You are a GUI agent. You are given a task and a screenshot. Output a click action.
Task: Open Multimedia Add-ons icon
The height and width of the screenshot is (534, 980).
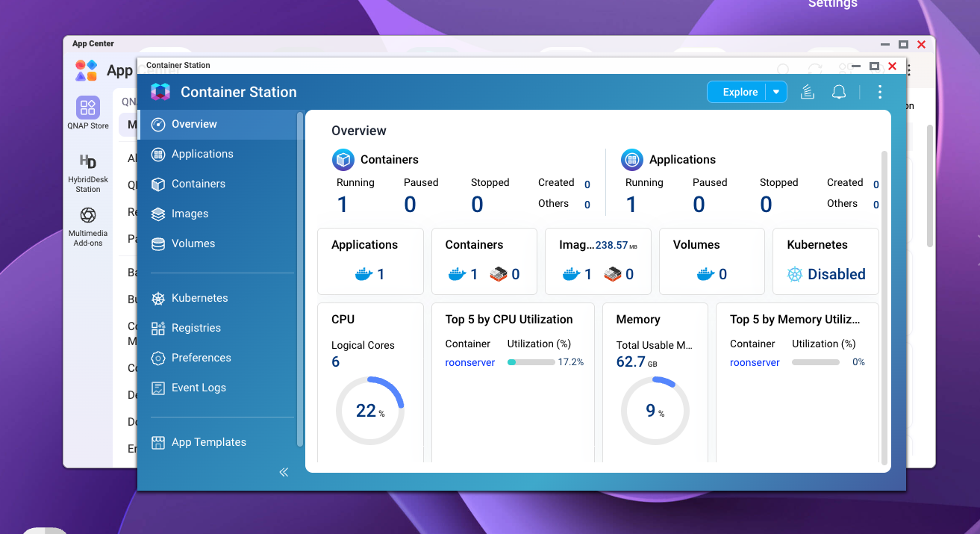click(88, 226)
